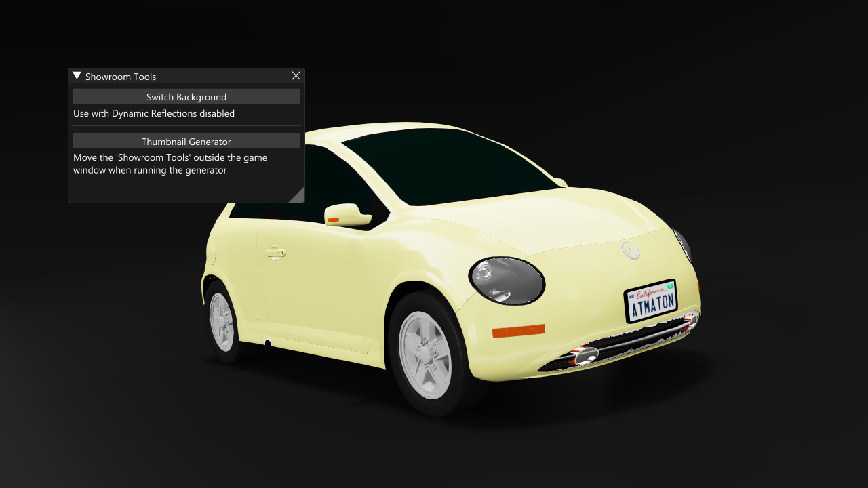Screen dimensions: 868x488
Task: Click the 'Use with Dynamic Reflections disabled' hint text
Action: coord(154,113)
